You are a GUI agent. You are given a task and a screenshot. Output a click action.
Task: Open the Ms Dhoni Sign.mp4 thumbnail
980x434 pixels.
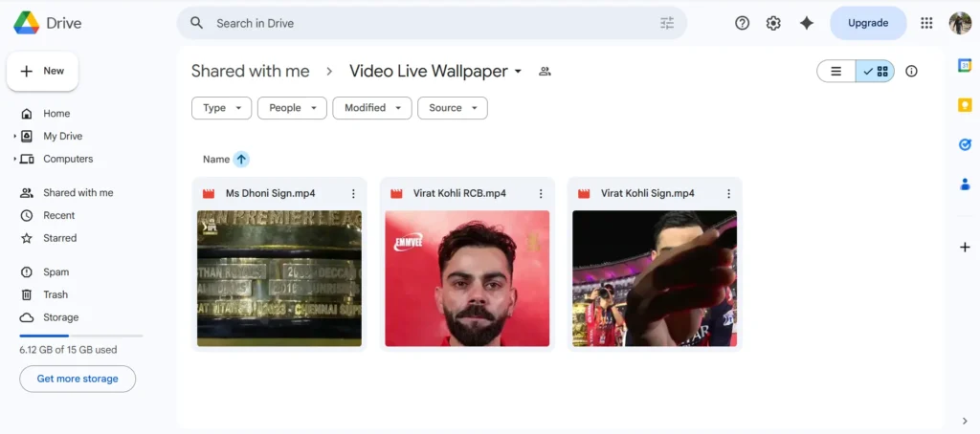pos(279,278)
